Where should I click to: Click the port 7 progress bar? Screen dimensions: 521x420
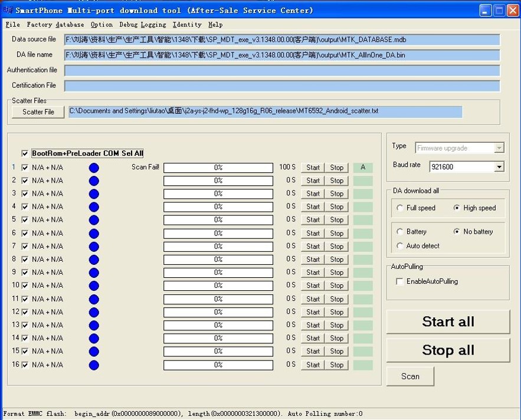tap(218, 246)
